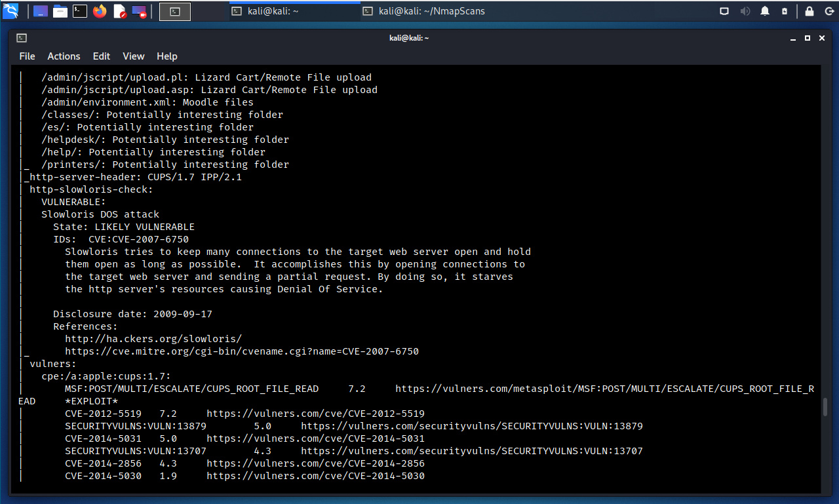
Task: Click the notification bell icon
Action: coord(764,11)
